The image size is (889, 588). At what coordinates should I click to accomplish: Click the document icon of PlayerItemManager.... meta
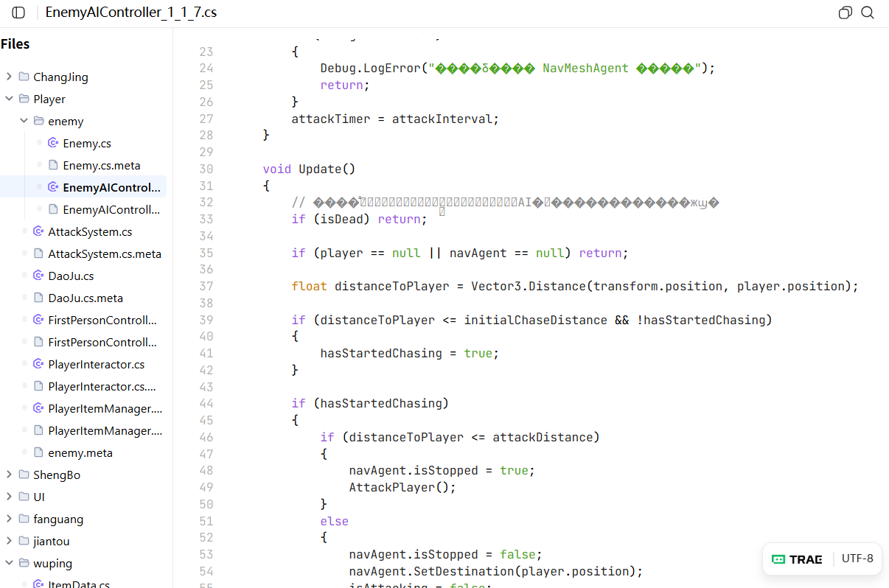[x=38, y=430]
